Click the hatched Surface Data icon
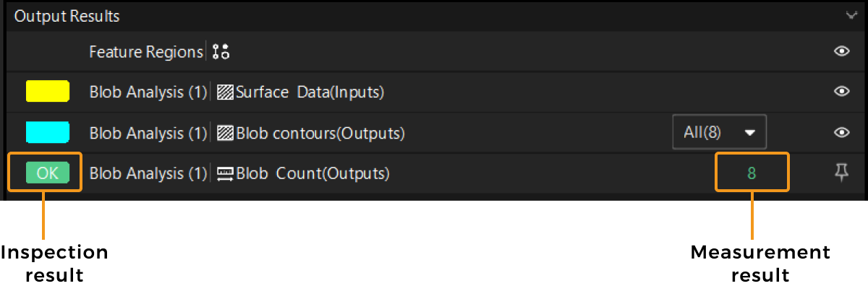868x286 pixels. coord(226,92)
